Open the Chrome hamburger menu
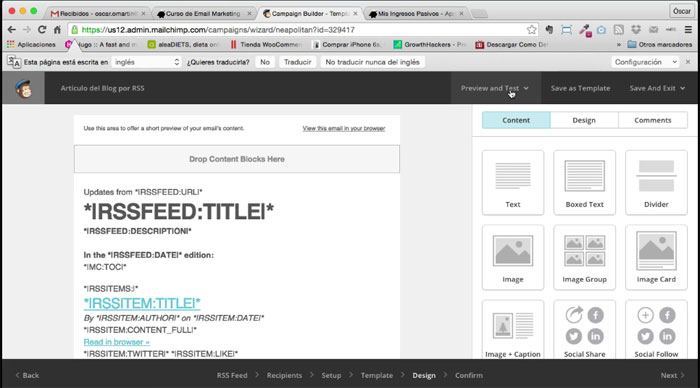This screenshot has height=388, width=700. 688,29
